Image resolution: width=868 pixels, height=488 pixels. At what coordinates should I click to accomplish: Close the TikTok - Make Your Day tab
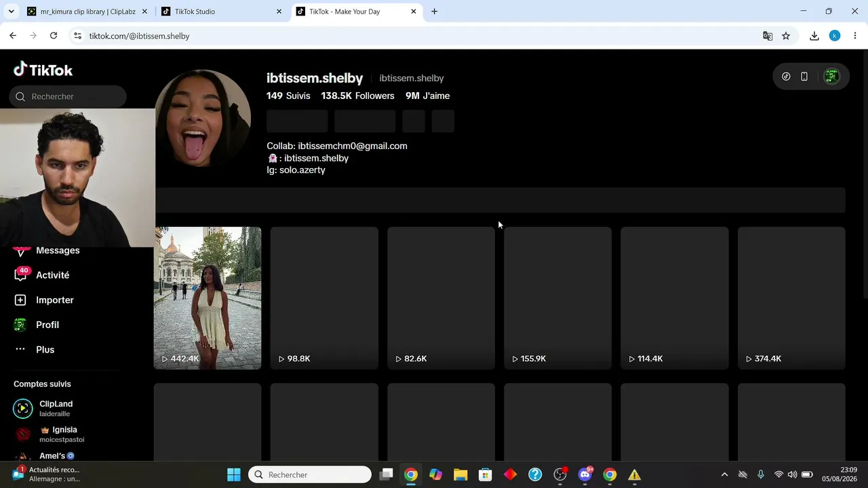pos(414,12)
